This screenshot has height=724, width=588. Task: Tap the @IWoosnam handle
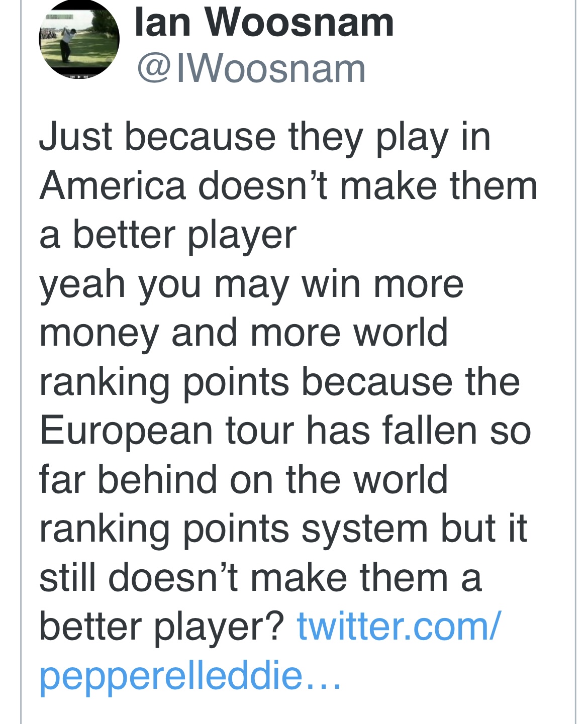[251, 69]
